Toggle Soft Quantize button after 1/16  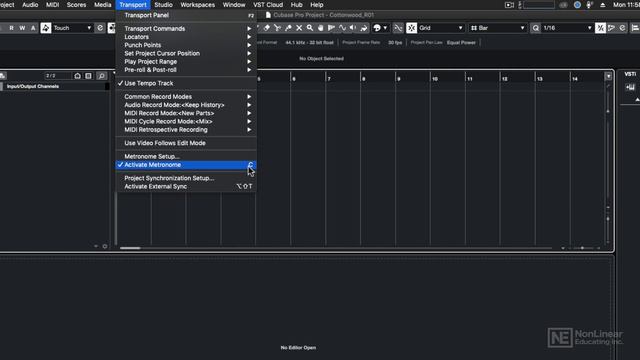pos(600,28)
